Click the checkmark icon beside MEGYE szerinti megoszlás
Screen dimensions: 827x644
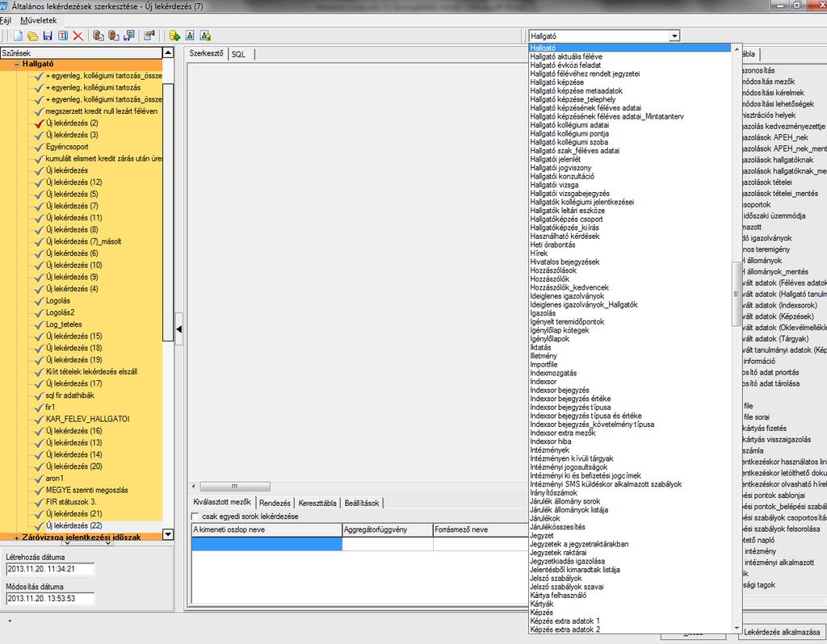[39, 491]
